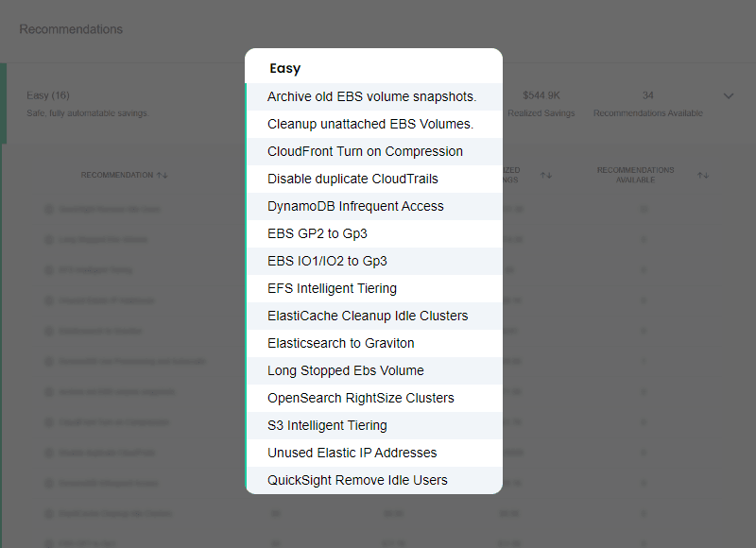Choose Cleanup unattached EBS Volumes
This screenshot has height=548, width=756.
click(x=370, y=124)
